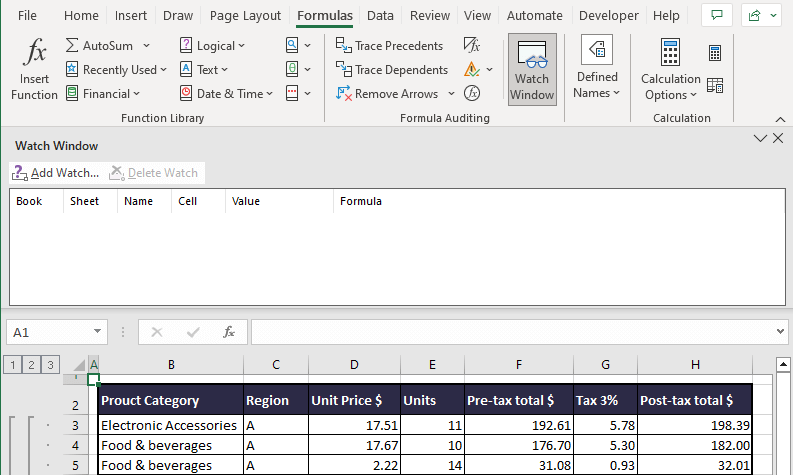Click Watch Window Formula column header
Image resolution: width=793 pixels, height=475 pixels.
point(559,201)
